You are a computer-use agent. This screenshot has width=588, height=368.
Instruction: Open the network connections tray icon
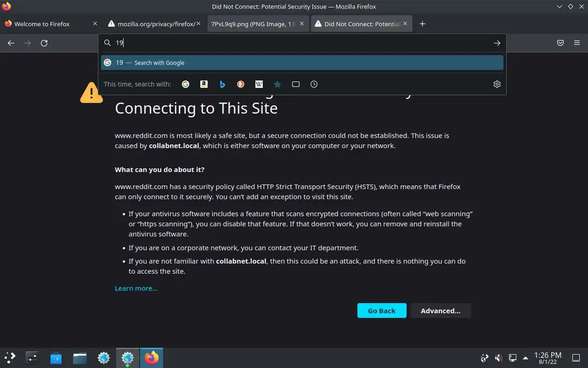[x=512, y=358]
